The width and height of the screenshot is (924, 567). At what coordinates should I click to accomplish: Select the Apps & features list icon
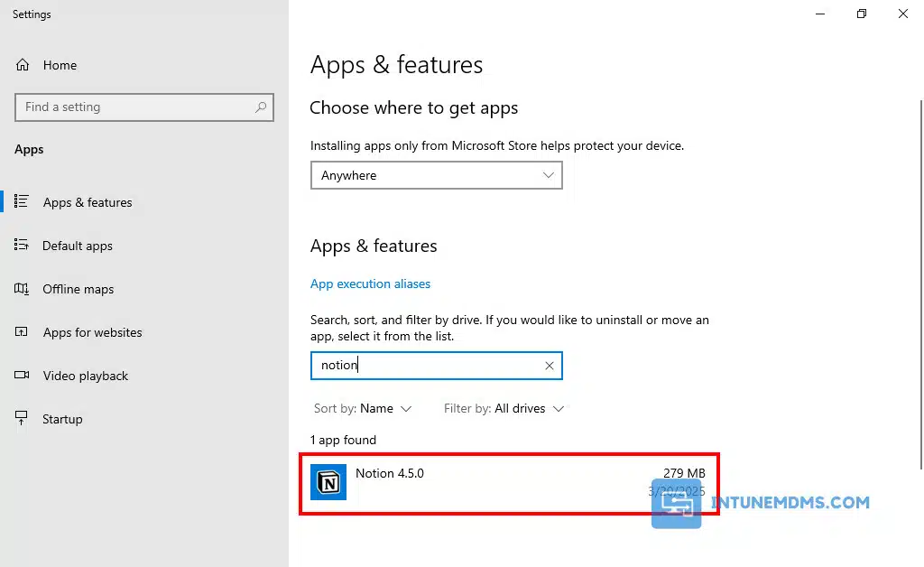click(22, 202)
